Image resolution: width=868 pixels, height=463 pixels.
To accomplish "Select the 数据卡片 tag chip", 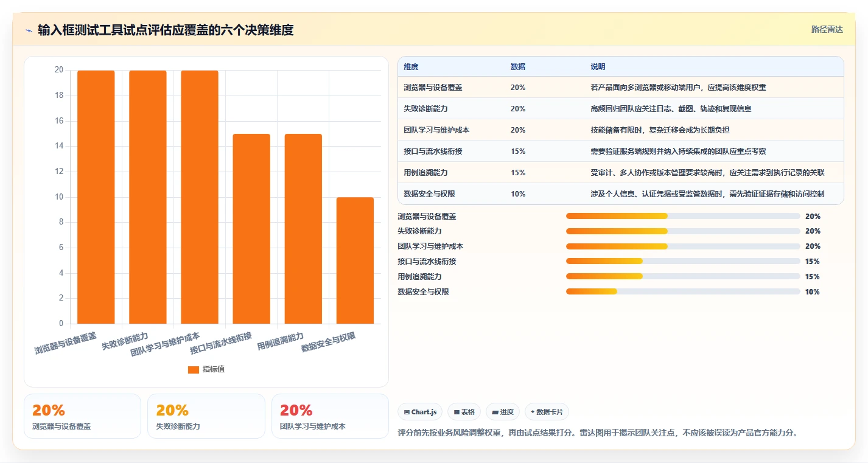I will pos(547,412).
